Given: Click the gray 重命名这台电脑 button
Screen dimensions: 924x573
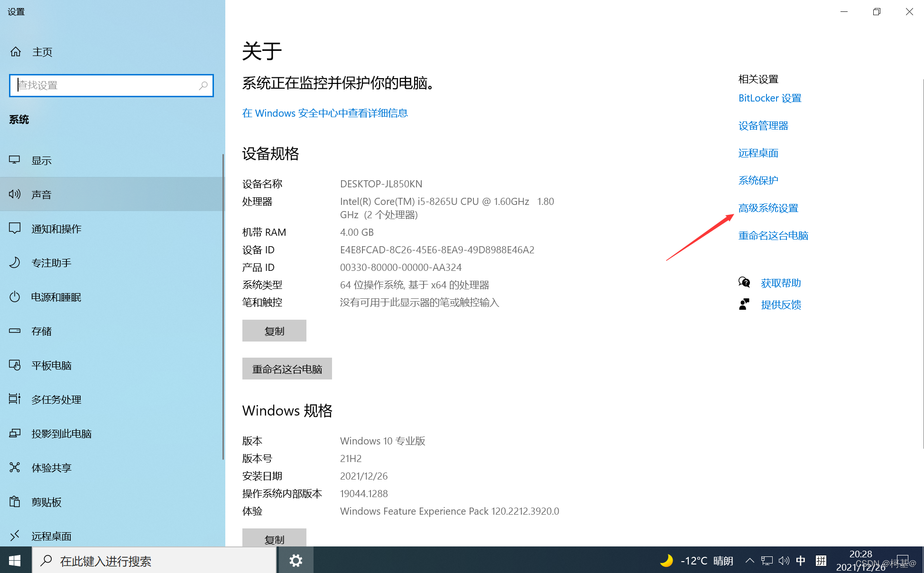Looking at the screenshot, I should point(287,369).
